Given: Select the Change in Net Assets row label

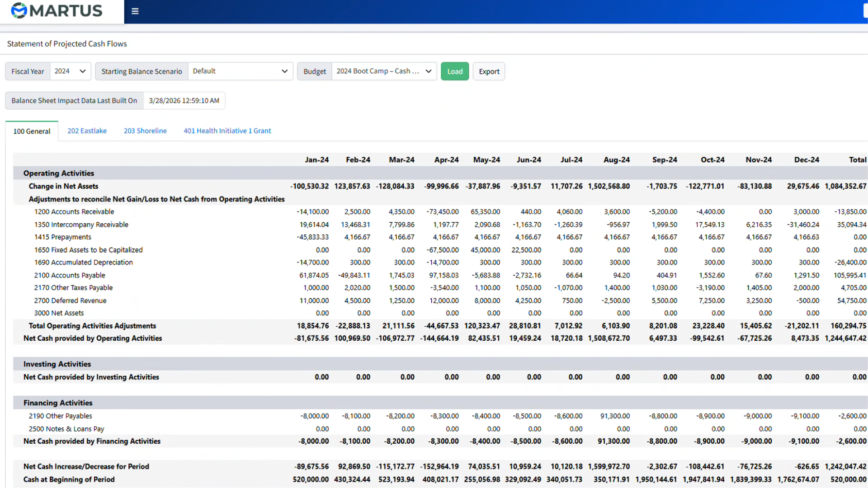Looking at the screenshot, I should click(x=63, y=186).
